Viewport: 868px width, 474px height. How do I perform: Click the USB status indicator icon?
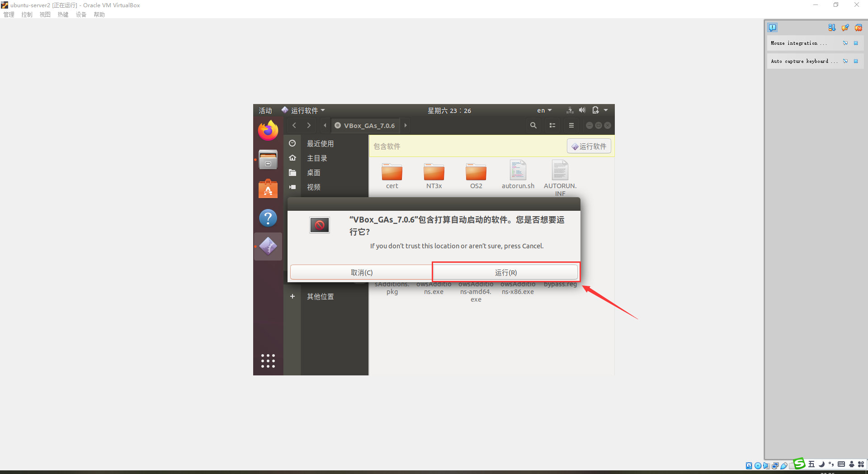[783, 465]
